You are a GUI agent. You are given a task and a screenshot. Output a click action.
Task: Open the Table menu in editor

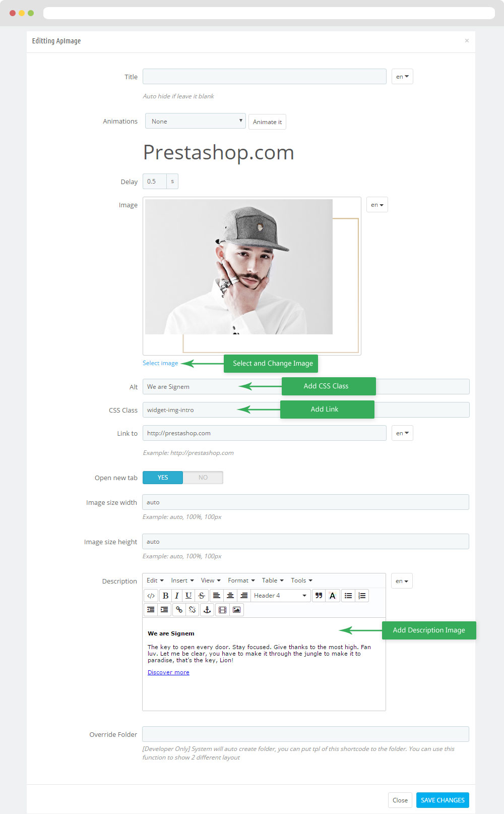273,580
